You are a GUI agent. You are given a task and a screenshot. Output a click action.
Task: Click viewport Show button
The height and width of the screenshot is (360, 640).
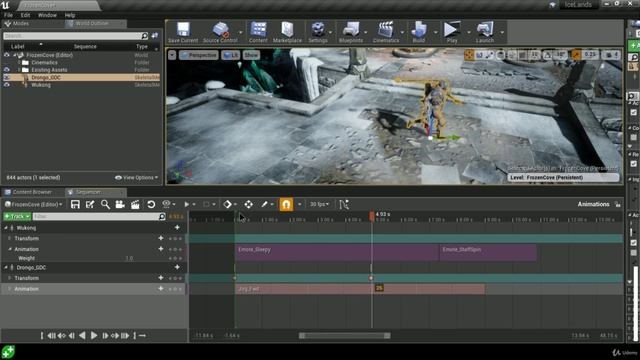pos(251,55)
